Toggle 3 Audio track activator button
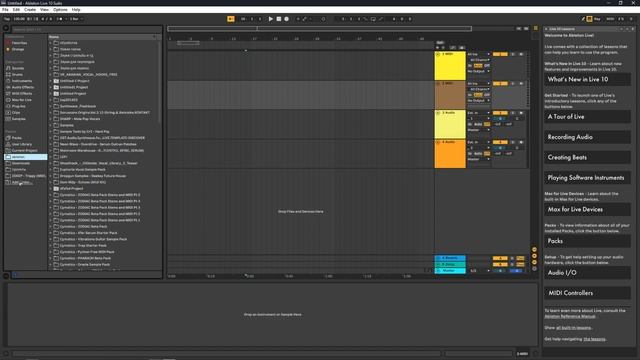This screenshot has height=360, width=640. [500, 113]
